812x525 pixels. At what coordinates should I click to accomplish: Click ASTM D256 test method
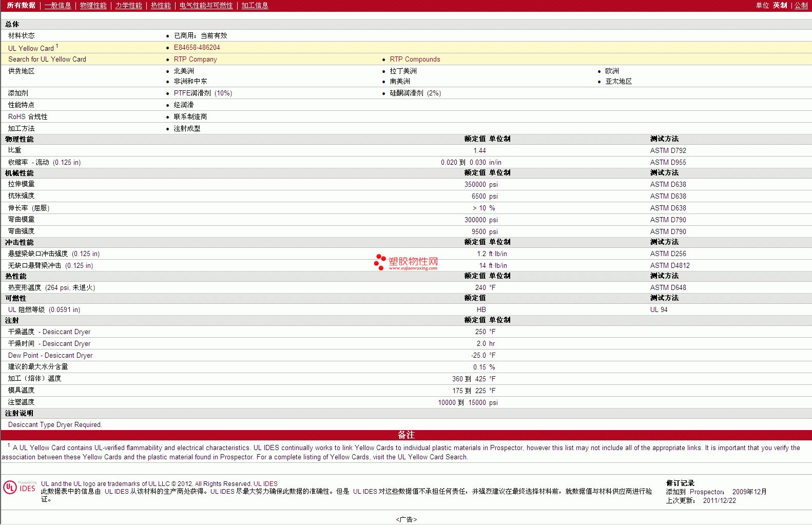point(668,254)
